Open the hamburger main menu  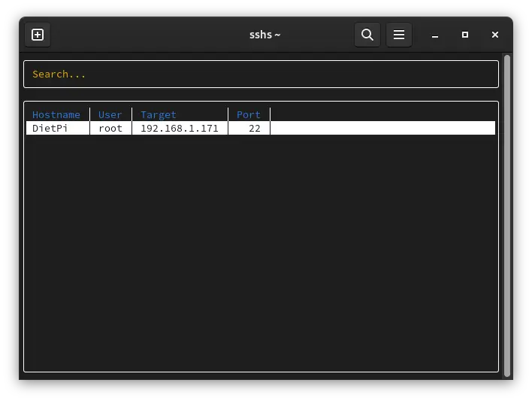point(399,35)
